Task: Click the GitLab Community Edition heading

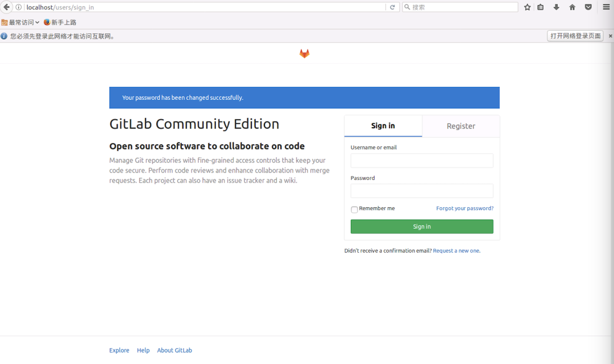Action: [x=194, y=124]
